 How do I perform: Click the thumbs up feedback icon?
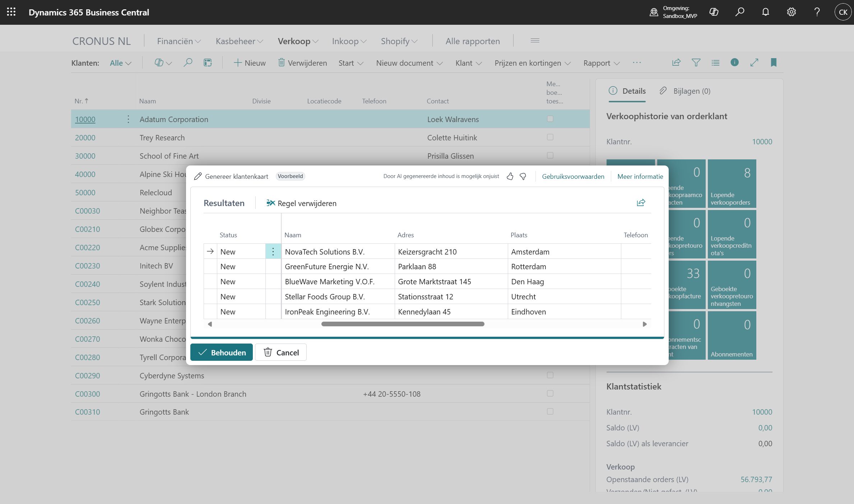(x=510, y=176)
